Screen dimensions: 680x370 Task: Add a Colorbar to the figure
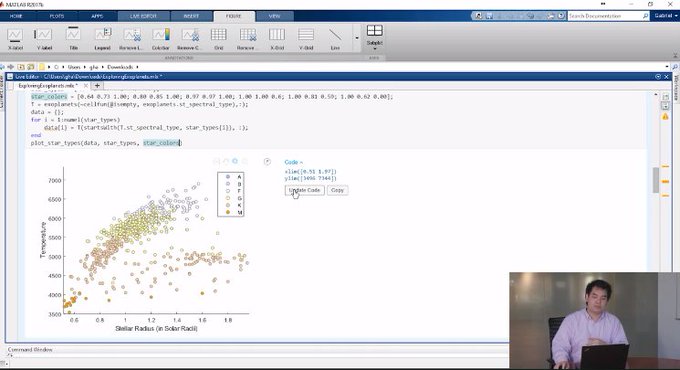tap(160, 39)
